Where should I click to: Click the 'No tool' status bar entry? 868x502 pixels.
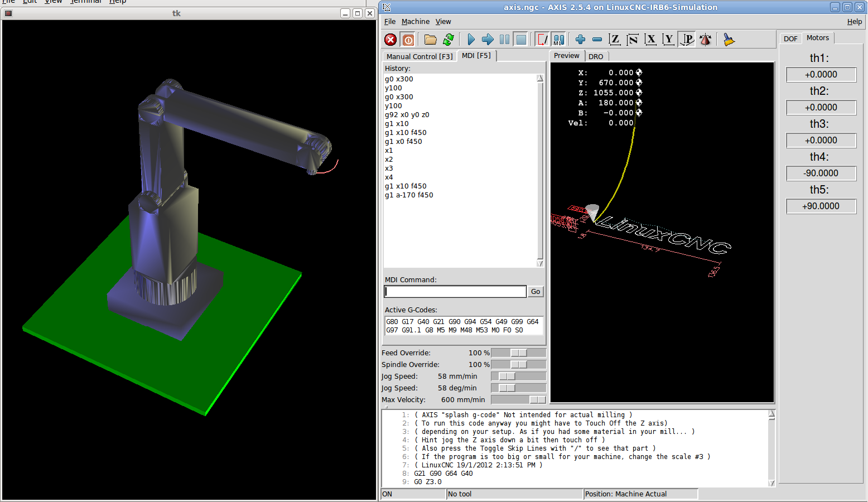coord(514,494)
